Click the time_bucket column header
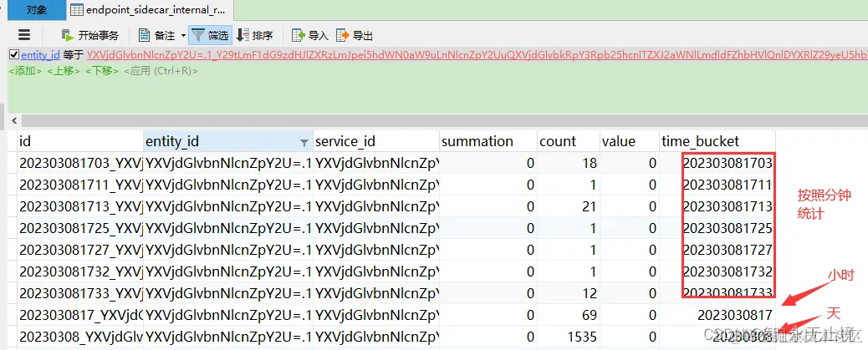868x350 pixels. [718, 141]
